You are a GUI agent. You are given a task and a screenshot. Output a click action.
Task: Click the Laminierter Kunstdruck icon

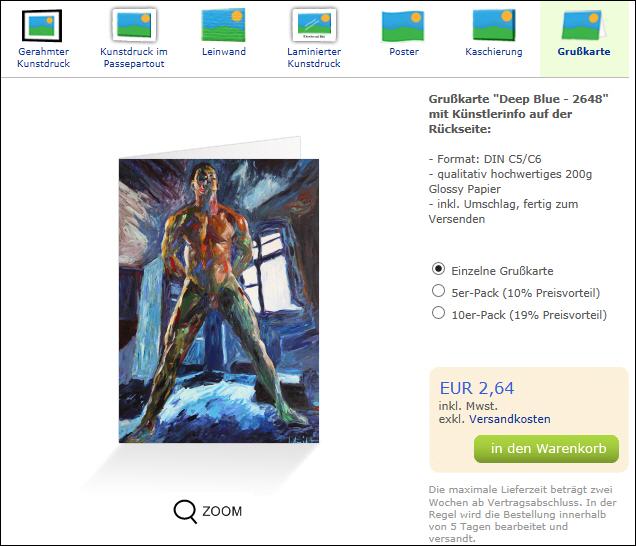coord(314,25)
